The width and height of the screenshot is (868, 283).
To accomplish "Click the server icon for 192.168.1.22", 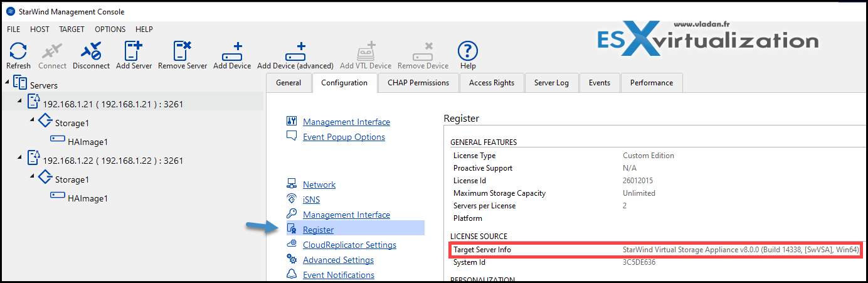I will pos(34,158).
